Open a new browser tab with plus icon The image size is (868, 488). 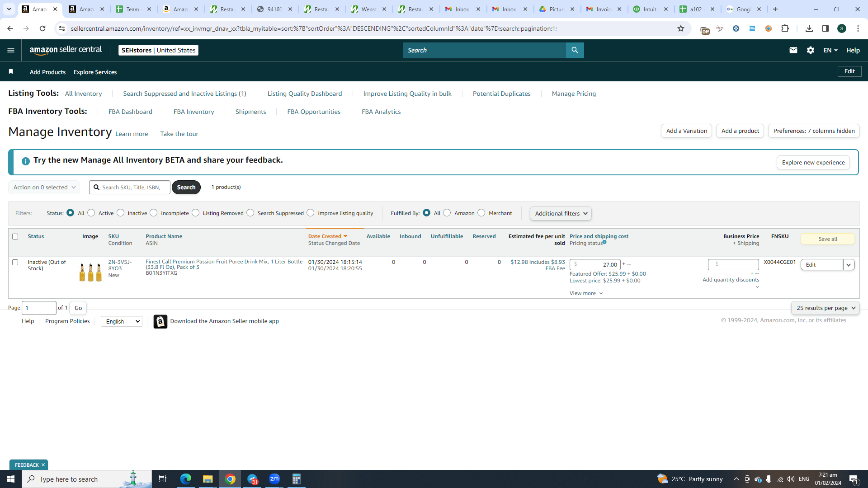coord(775,9)
